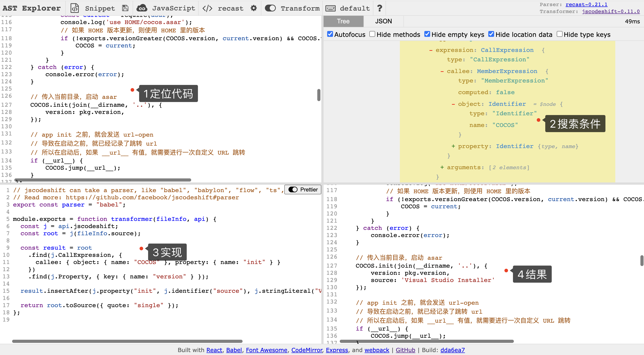The width and height of the screenshot is (644, 355).
Task: Toggle the Transform switch
Action: pos(270,8)
